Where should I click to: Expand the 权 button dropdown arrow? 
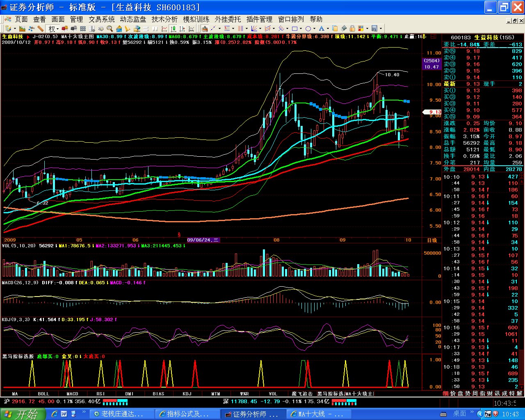tap(57, 29)
